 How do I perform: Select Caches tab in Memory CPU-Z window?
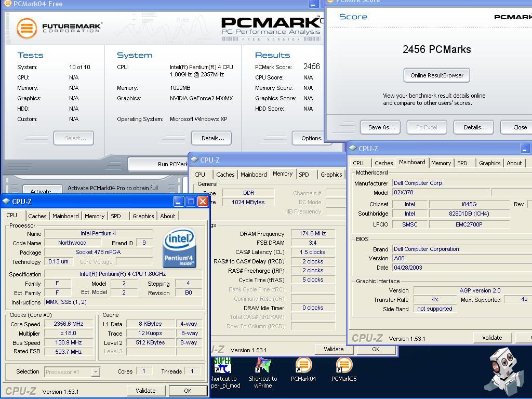point(225,175)
